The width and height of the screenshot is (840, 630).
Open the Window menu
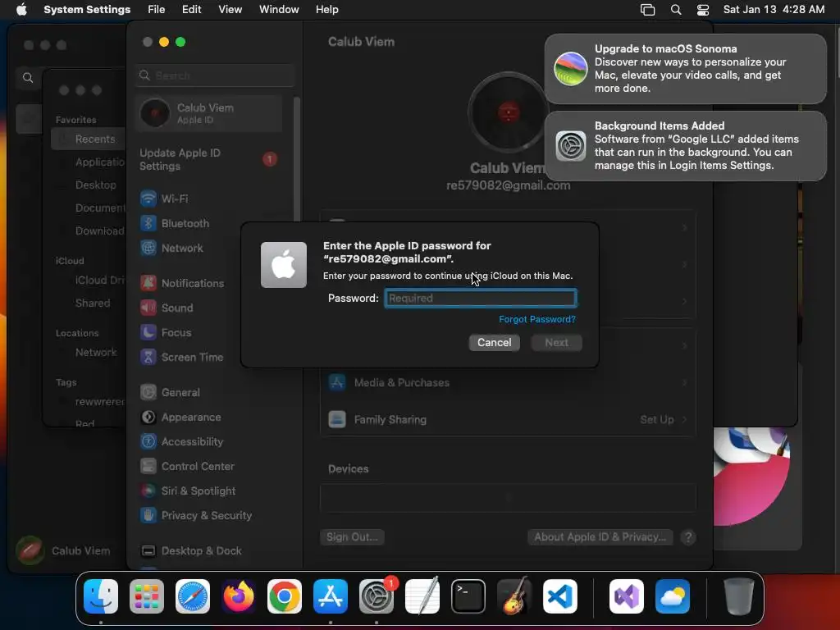point(279,9)
